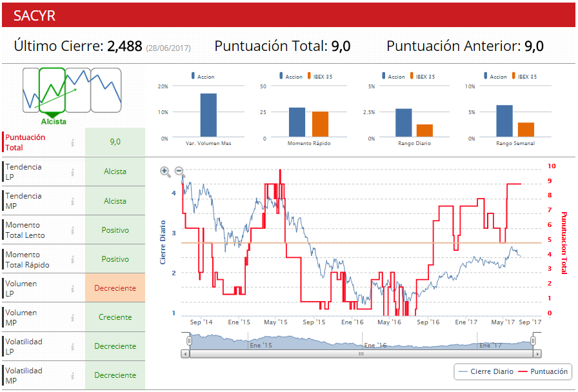Toggle IBEX 35 legend in Rango Semanal chart
This screenshot has height=392, width=578.
click(x=524, y=76)
